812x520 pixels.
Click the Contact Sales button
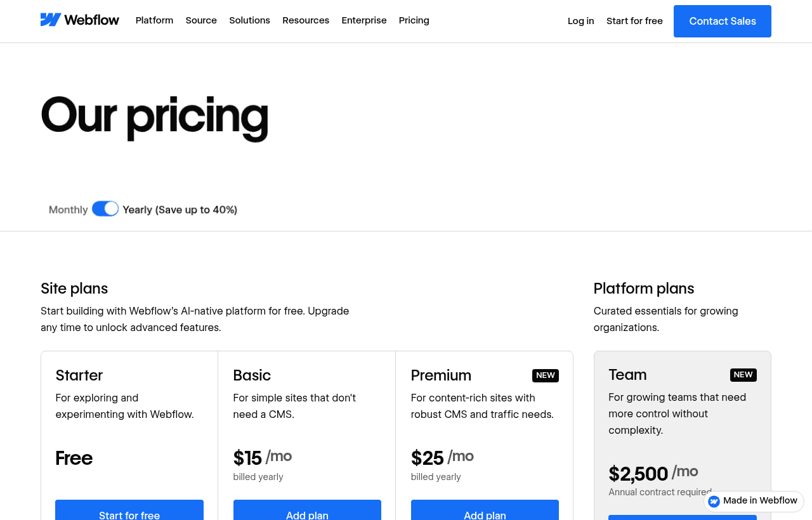tap(723, 21)
